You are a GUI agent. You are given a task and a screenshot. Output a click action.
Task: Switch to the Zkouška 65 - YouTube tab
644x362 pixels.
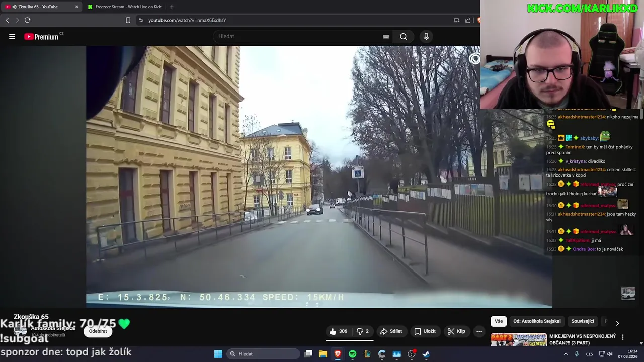click(42, 7)
